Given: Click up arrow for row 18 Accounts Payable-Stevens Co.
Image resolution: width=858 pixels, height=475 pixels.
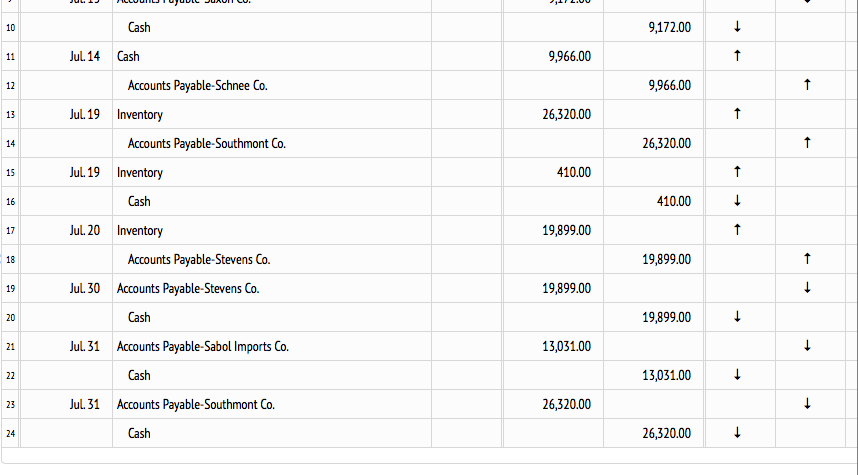Looking at the screenshot, I should (807, 259).
